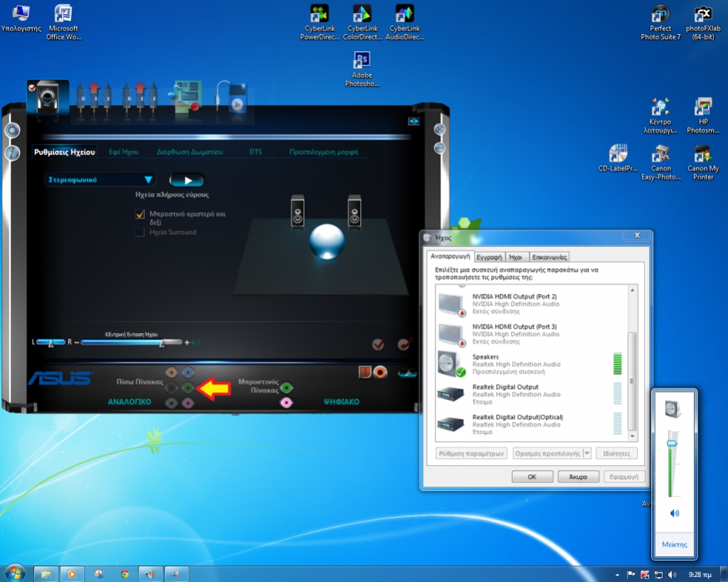This screenshot has width=728, height=582.
Task: Open the DTS tab
Action: pyautogui.click(x=255, y=152)
